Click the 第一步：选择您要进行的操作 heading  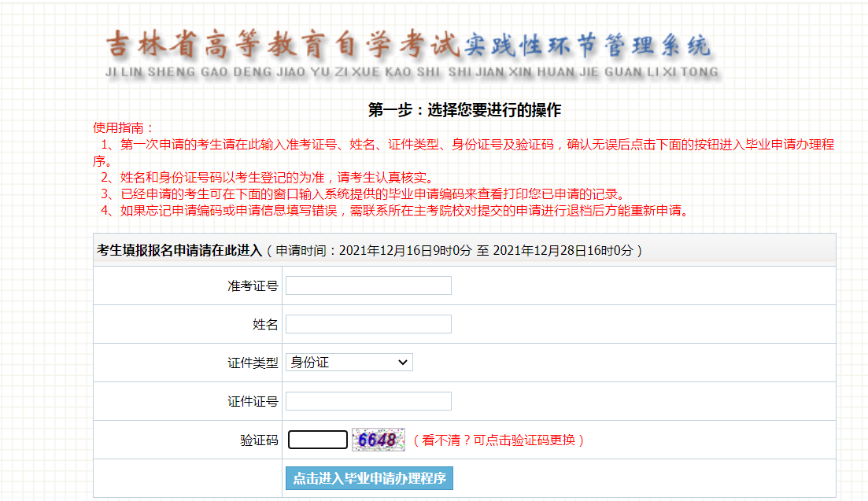coord(464,110)
